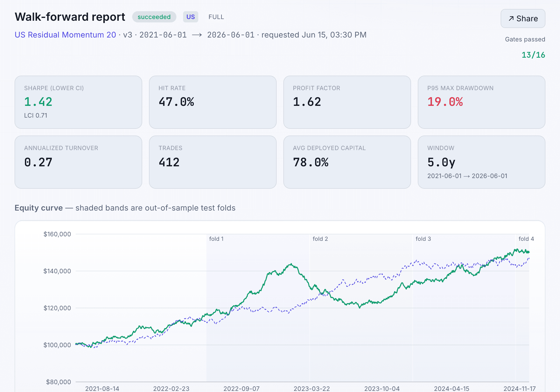The image size is (560, 392).
Task: Click the succeeded status badge
Action: (154, 17)
